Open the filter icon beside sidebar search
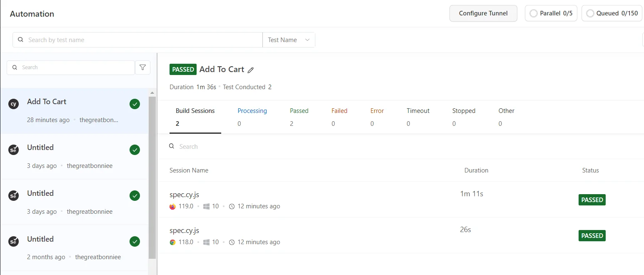Viewport: 644px width, 275px height. pyautogui.click(x=142, y=67)
